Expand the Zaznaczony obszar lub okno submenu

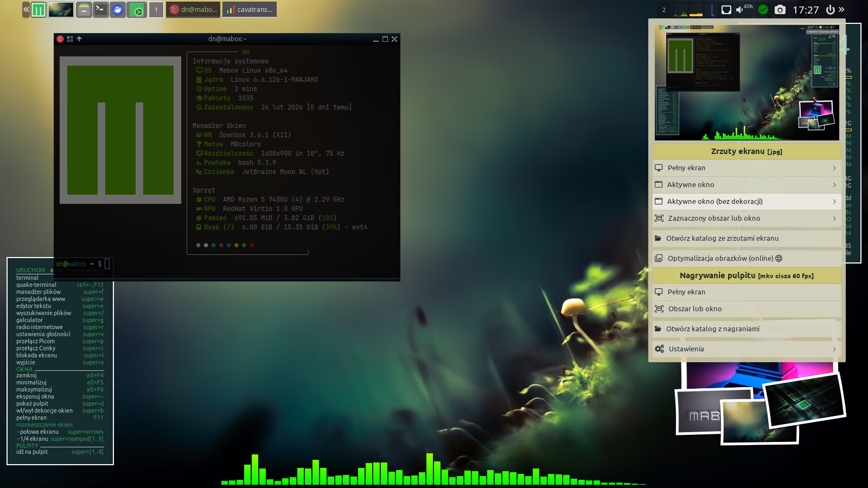pos(746,218)
